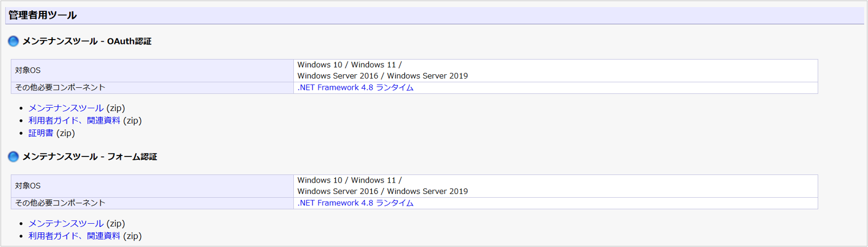Click その他必要コンポーネント cell in フォーム認証 table
868x247 pixels.
coord(60,203)
